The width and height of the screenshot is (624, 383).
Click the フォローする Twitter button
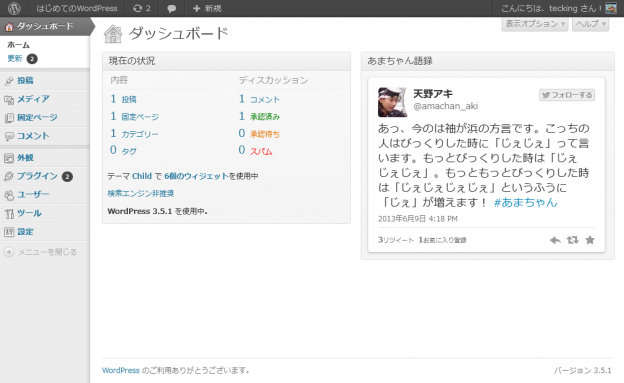click(567, 95)
